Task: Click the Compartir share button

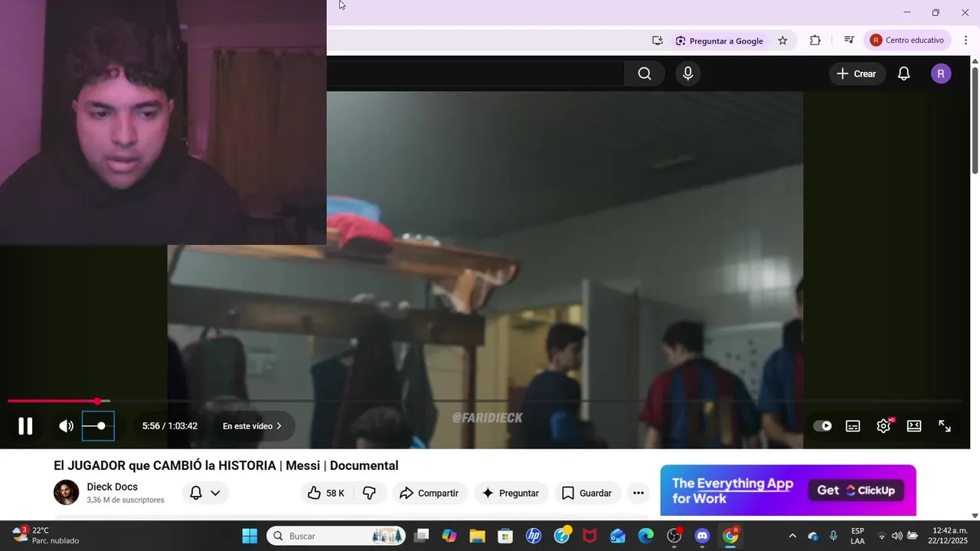Action: [429, 493]
